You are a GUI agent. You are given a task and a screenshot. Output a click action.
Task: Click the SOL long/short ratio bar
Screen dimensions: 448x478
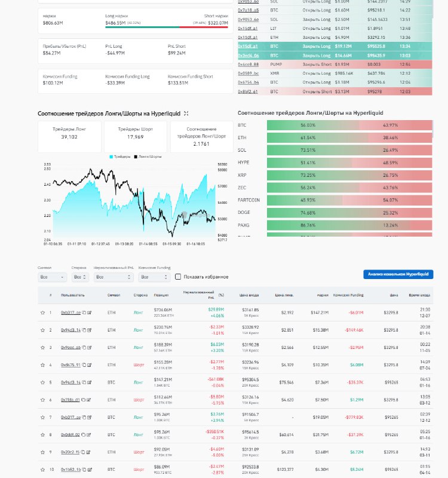click(x=349, y=150)
